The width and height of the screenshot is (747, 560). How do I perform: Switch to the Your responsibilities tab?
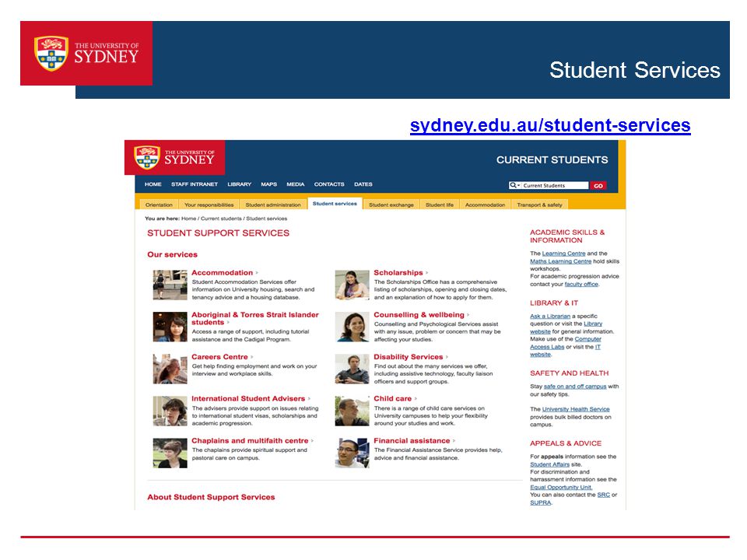click(x=209, y=205)
